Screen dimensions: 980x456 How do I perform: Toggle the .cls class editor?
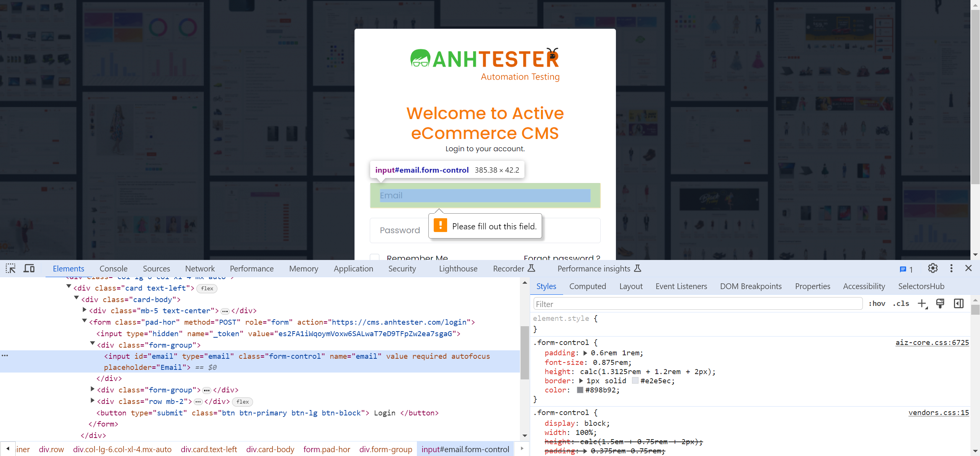pyautogui.click(x=901, y=304)
